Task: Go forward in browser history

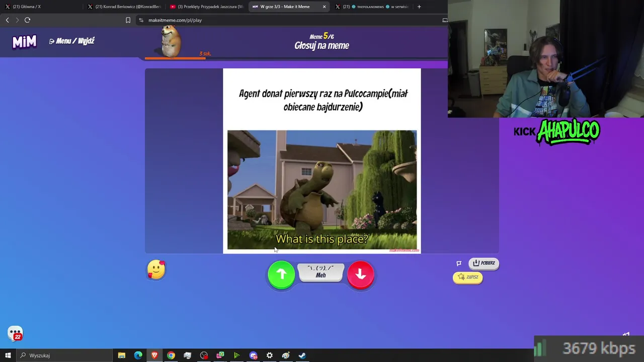Action: [x=17, y=20]
